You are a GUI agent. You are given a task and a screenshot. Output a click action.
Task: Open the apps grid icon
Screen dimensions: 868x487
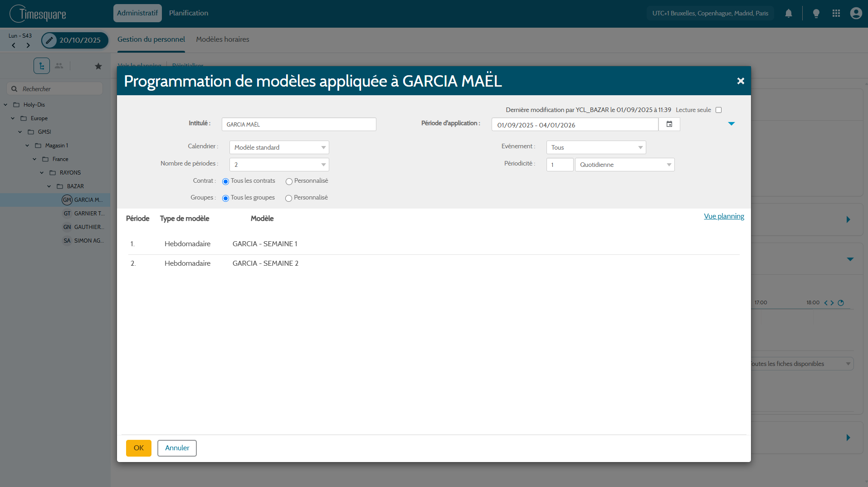836,13
